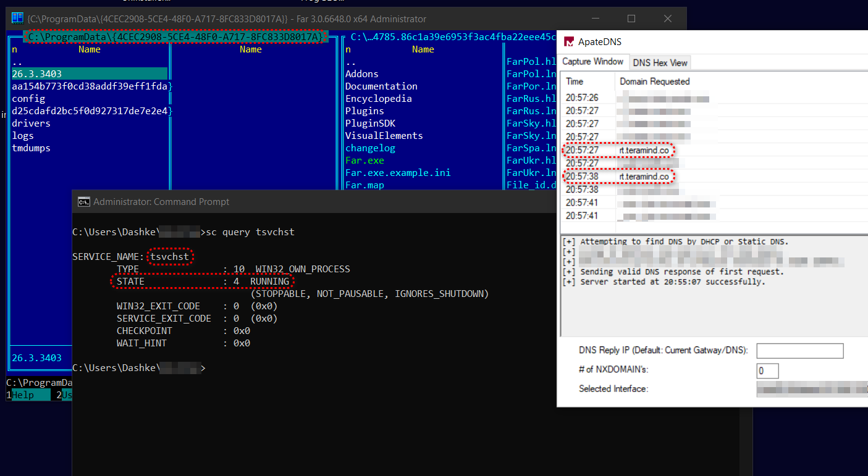
Task: Click the Far Manager title bar icon
Action: coord(17,19)
